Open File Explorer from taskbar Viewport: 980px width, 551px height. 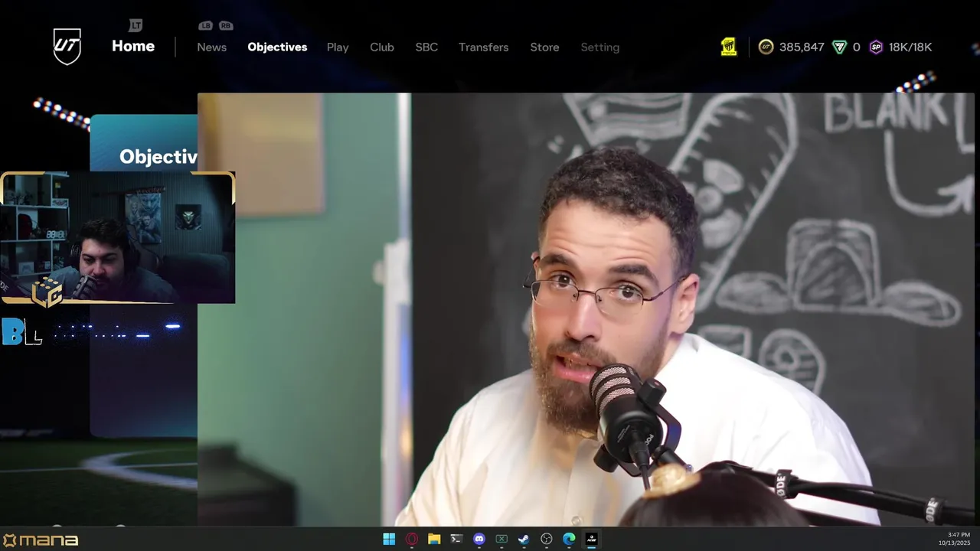coord(434,540)
